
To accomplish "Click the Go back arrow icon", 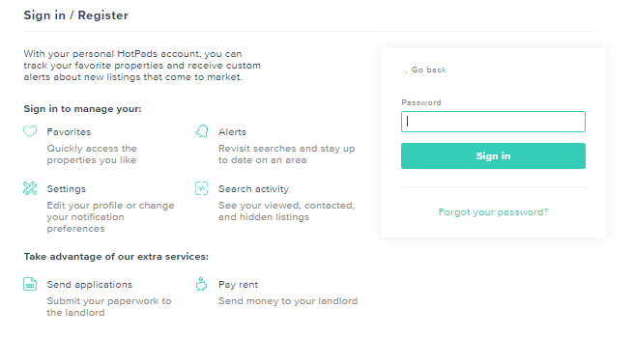I will pyautogui.click(x=405, y=70).
